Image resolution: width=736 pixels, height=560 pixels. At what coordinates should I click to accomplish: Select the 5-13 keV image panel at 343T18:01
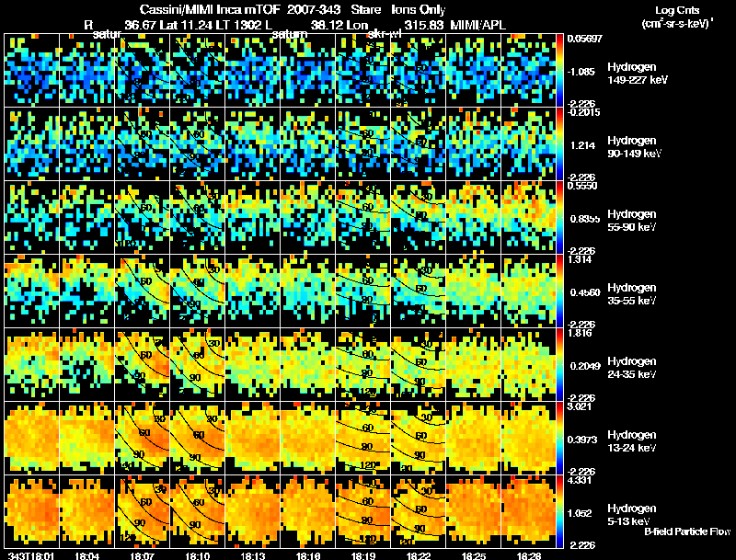point(32,512)
